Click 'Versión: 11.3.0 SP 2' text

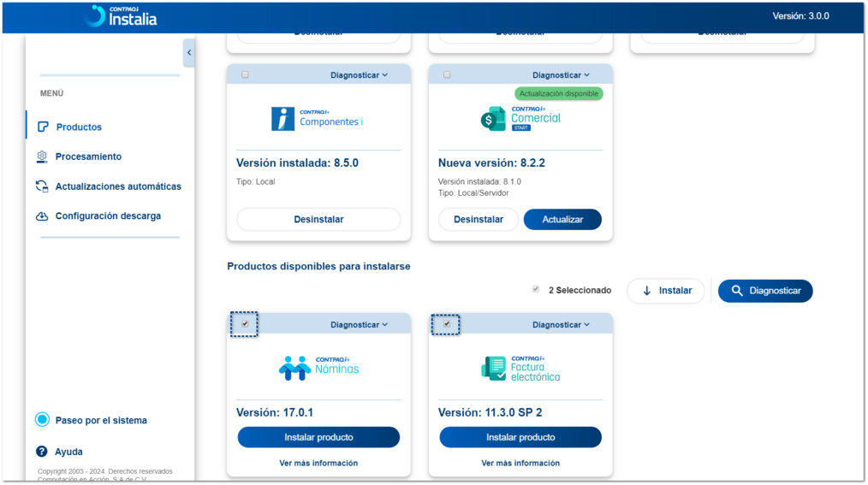490,412
